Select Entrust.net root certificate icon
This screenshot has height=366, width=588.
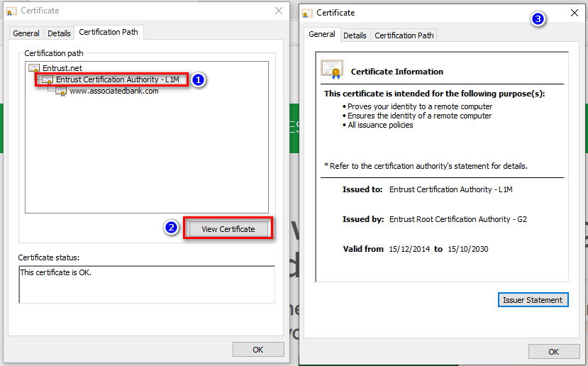point(34,68)
